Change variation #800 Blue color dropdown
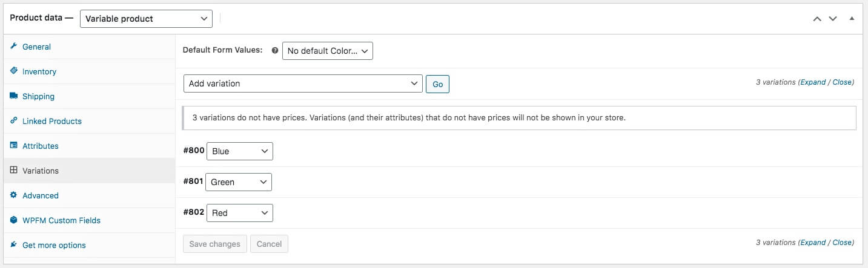The width and height of the screenshot is (868, 268). (x=240, y=151)
